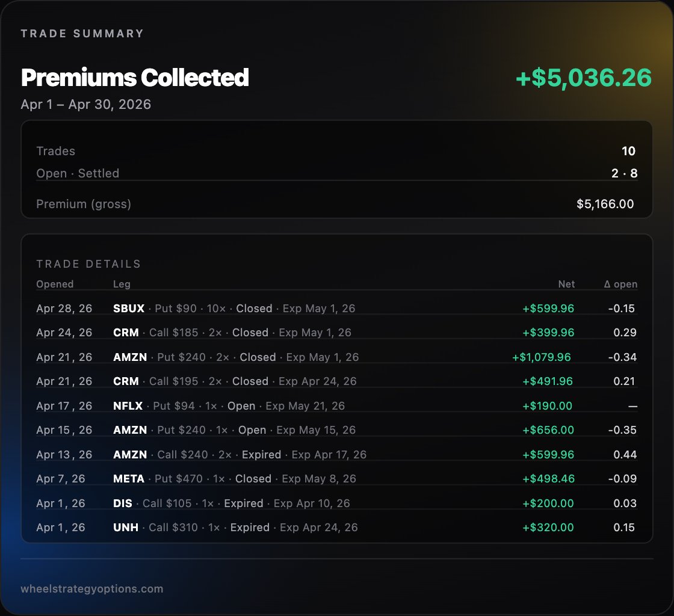The width and height of the screenshot is (674, 616).
Task: Click the delta value -0.34
Action: point(622,357)
